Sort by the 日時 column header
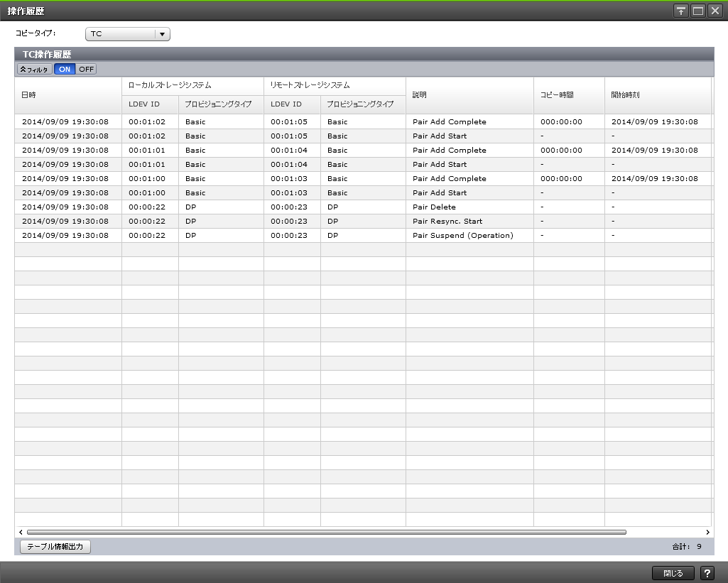The width and height of the screenshot is (728, 583). 68,95
